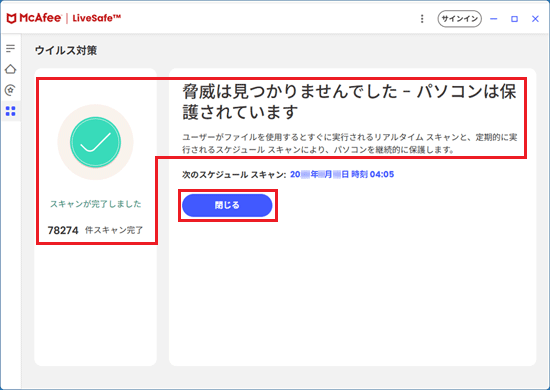Viewport: 550px width, 390px height.
Task: Minimize the McAfee LiveSafe window
Action: (x=494, y=19)
